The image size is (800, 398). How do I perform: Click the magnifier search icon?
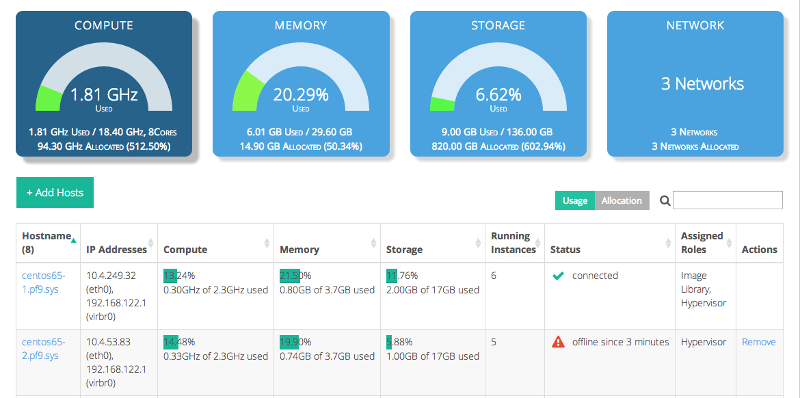coord(664,201)
